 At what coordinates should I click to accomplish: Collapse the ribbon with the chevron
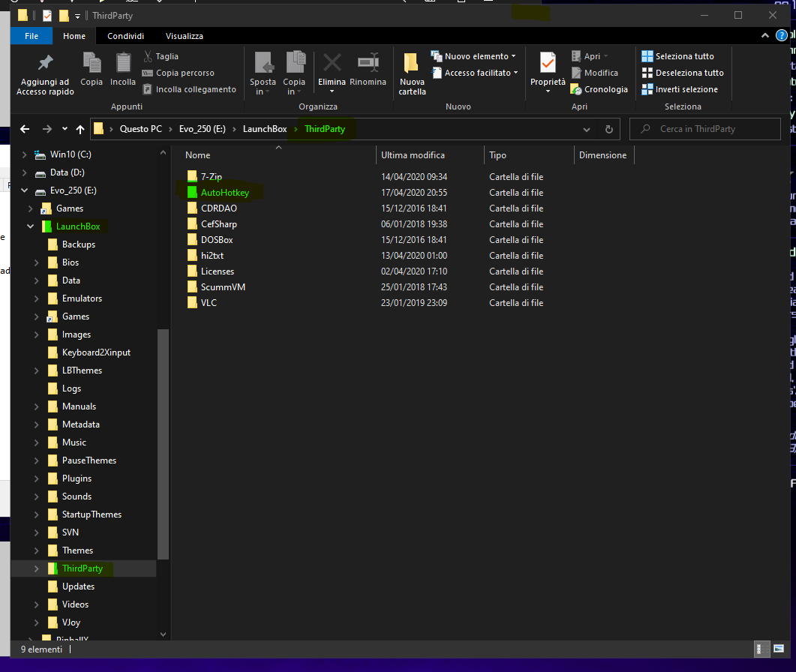(x=765, y=35)
